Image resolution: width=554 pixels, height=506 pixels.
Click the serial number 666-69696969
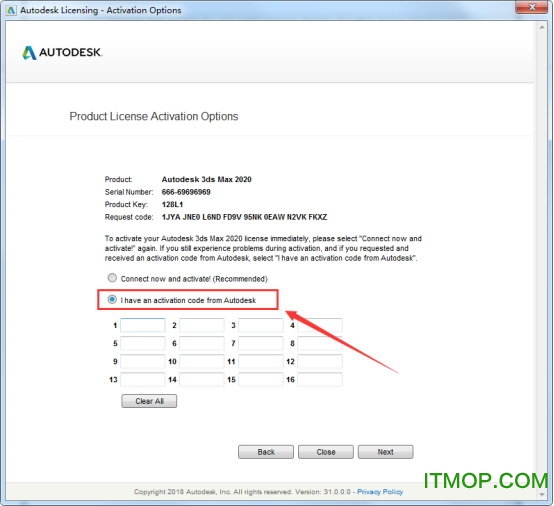tap(186, 192)
